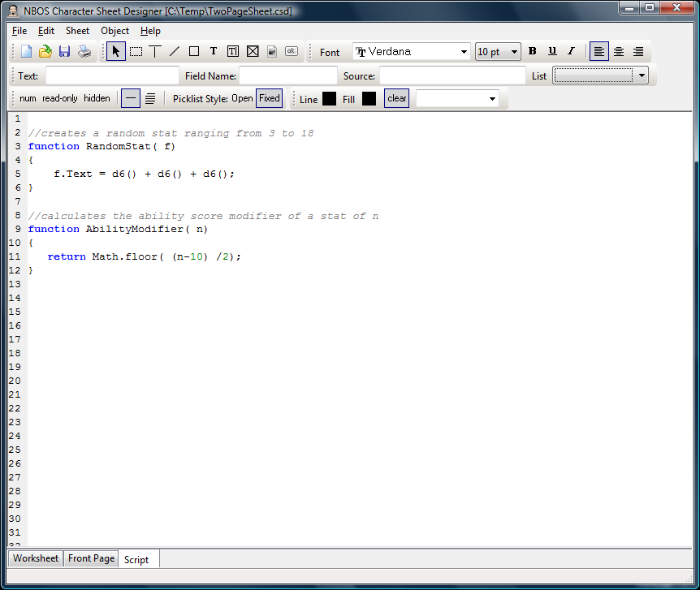Viewport: 700px width, 590px height.
Task: Toggle the hidden field option
Action: pos(97,98)
